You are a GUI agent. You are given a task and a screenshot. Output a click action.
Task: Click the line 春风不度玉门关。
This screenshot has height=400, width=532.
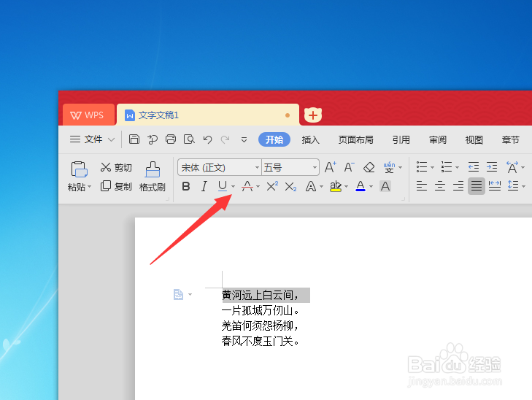tap(261, 341)
